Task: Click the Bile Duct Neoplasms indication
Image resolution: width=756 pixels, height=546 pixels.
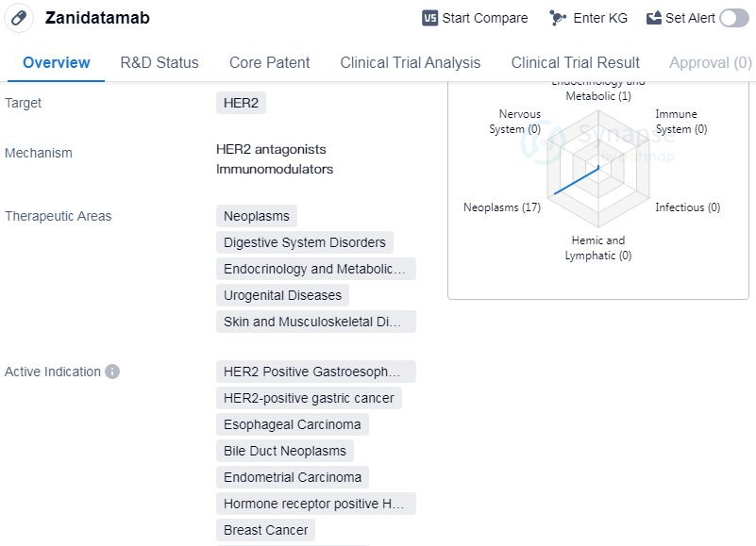Action: tap(285, 451)
